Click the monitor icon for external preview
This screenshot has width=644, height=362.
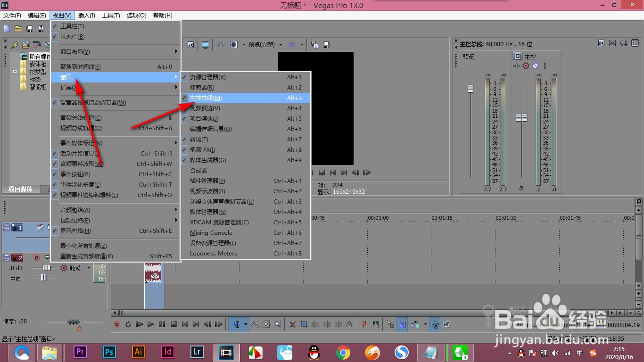tap(206, 45)
